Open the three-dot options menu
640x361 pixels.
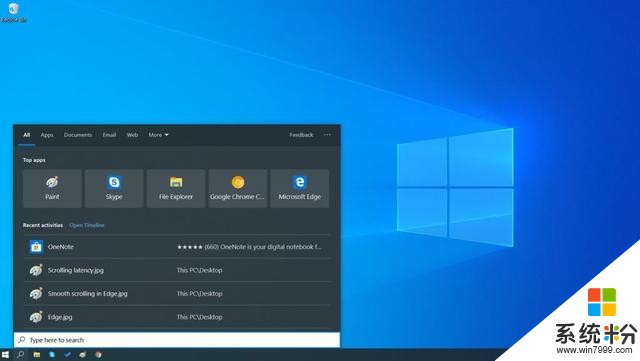327,135
